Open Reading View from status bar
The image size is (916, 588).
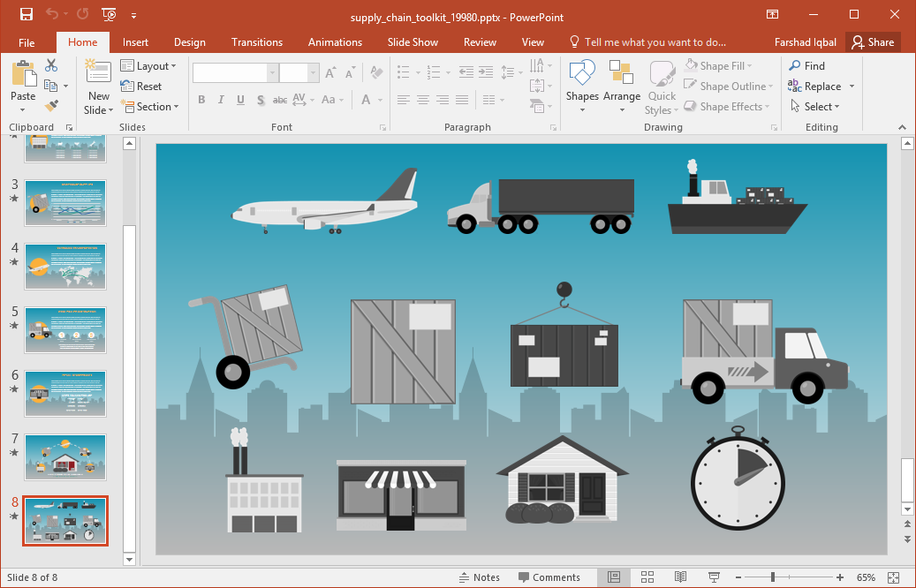pos(680,577)
